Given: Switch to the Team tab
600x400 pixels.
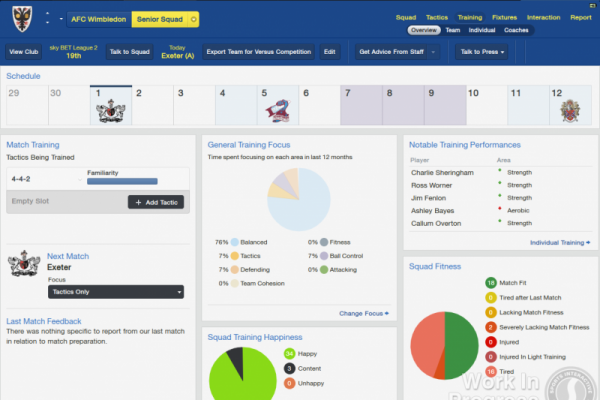Looking at the screenshot, I should [x=453, y=30].
